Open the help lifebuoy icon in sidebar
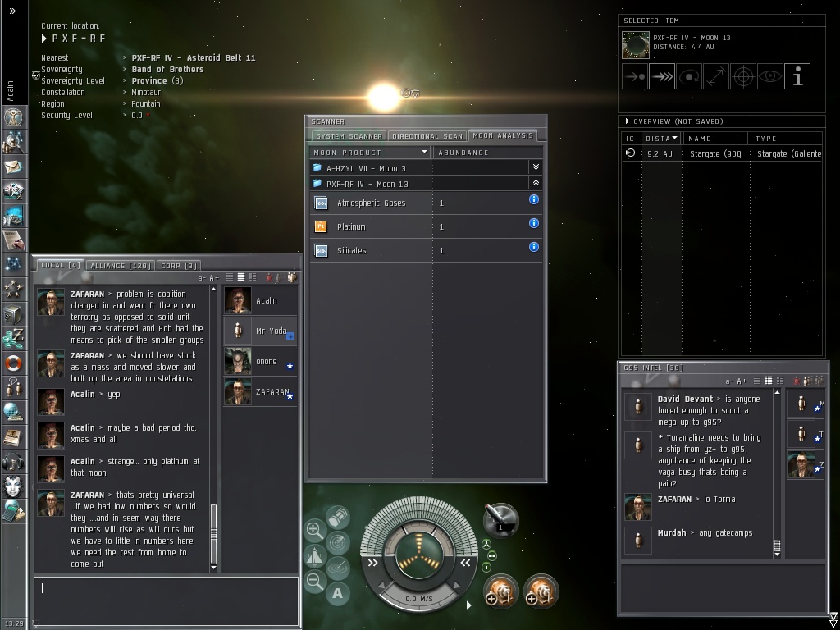The height and width of the screenshot is (630, 840). point(13,363)
